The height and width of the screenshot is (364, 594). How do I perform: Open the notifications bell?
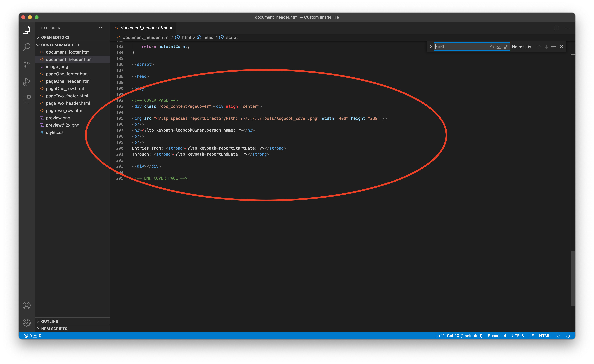click(568, 336)
